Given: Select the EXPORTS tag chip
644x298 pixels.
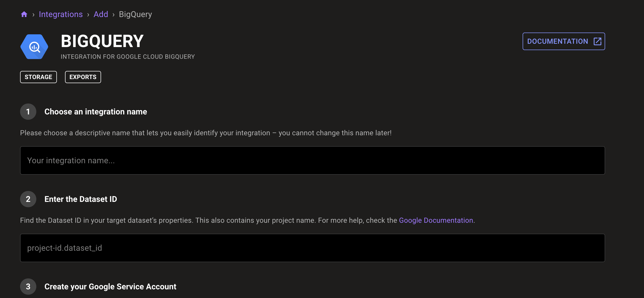Looking at the screenshot, I should click(x=83, y=77).
